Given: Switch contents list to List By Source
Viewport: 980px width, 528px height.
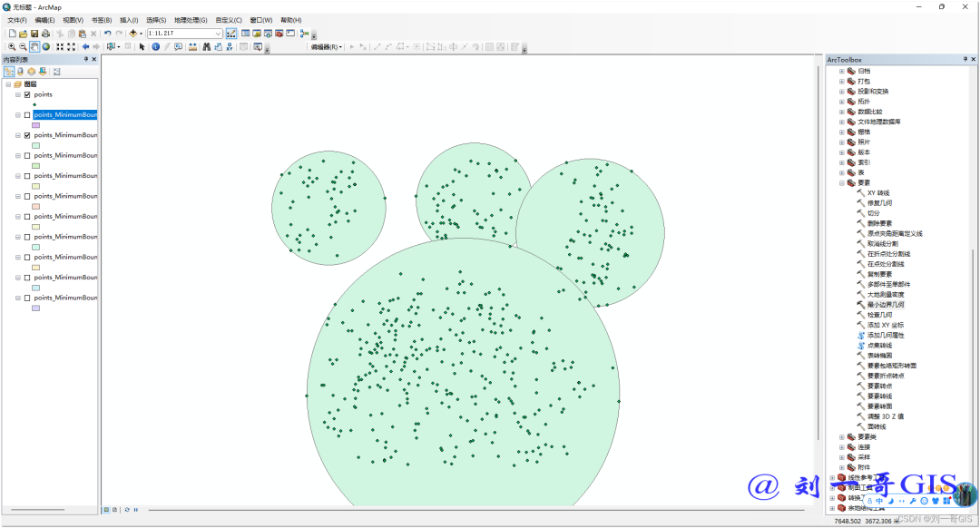Looking at the screenshot, I should pos(20,72).
